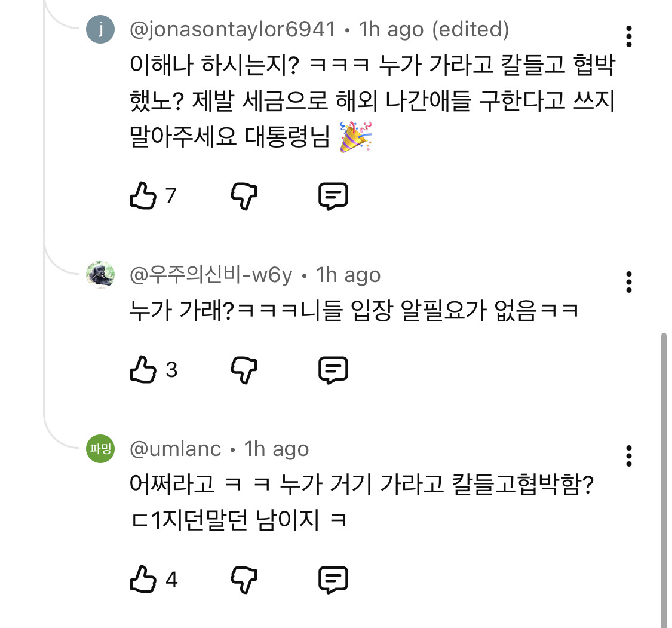Open the reply icon under @우주의신비-w6y's comment
Screen dimensions: 672x628
click(333, 369)
